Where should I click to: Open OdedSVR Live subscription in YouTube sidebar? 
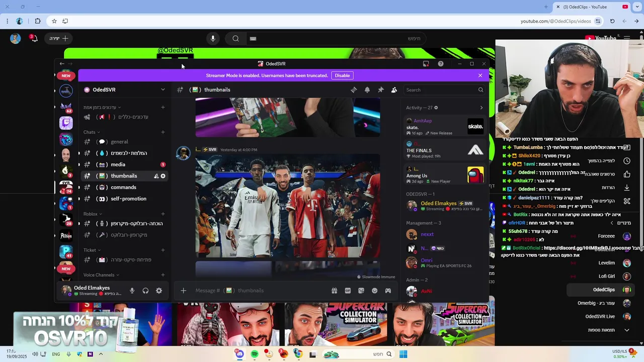(x=600, y=317)
